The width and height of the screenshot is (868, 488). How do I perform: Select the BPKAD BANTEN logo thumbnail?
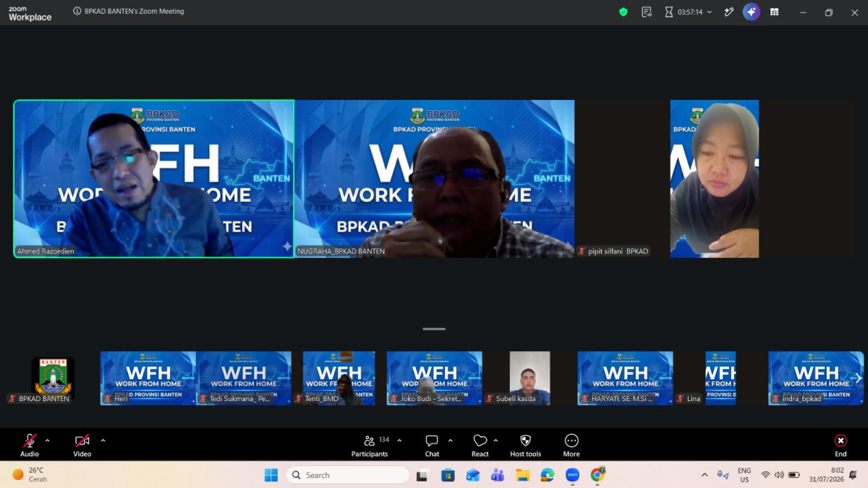point(53,378)
